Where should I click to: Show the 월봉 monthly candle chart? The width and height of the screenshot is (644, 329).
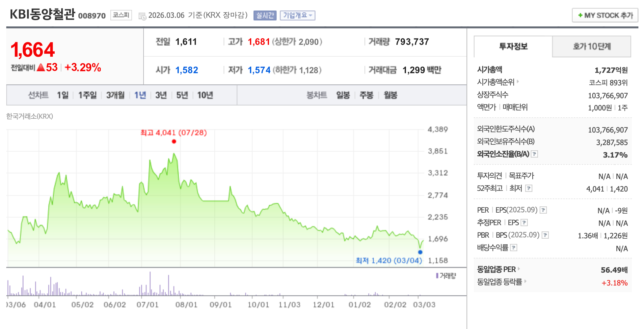coord(390,95)
